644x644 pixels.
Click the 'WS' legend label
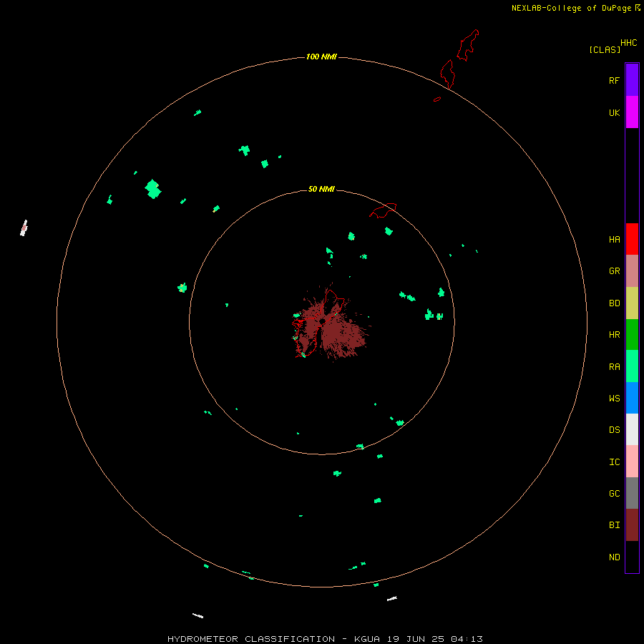click(x=614, y=398)
